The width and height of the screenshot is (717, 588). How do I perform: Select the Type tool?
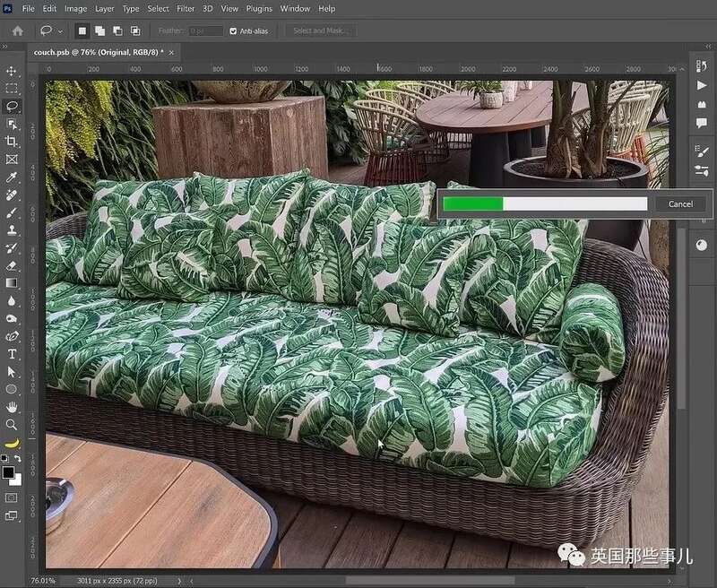click(12, 354)
